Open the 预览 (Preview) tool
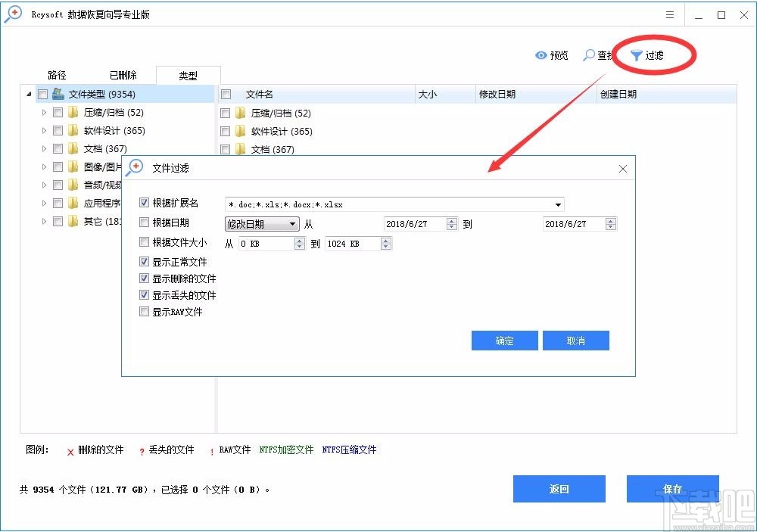Image resolution: width=757 pixels, height=532 pixels. [x=553, y=54]
